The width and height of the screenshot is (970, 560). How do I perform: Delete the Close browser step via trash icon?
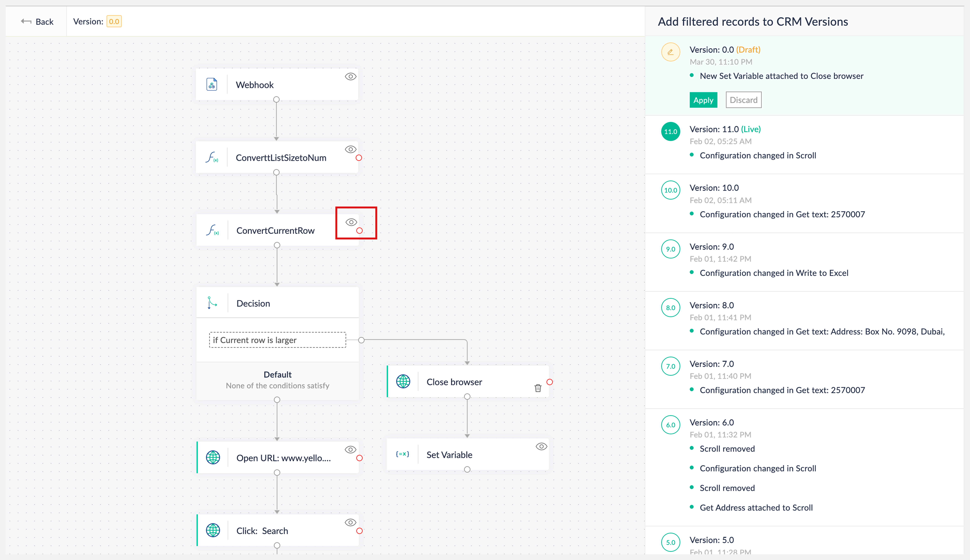(x=538, y=388)
